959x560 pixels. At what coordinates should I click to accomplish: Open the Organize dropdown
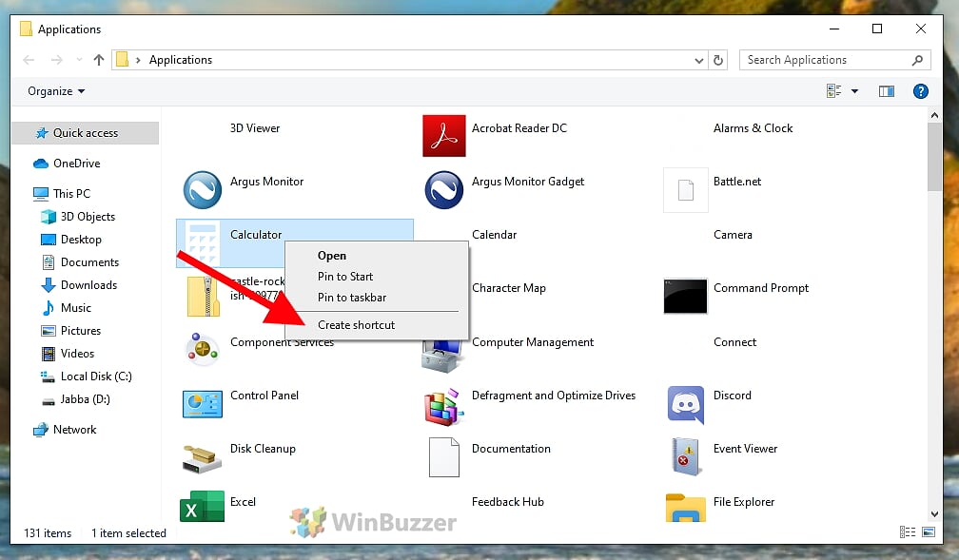point(54,91)
